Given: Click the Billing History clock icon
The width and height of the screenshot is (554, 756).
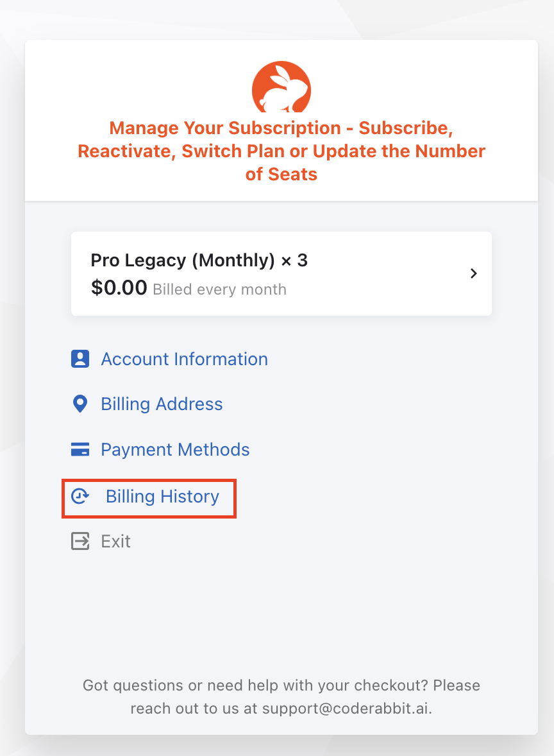Looking at the screenshot, I should click(80, 496).
